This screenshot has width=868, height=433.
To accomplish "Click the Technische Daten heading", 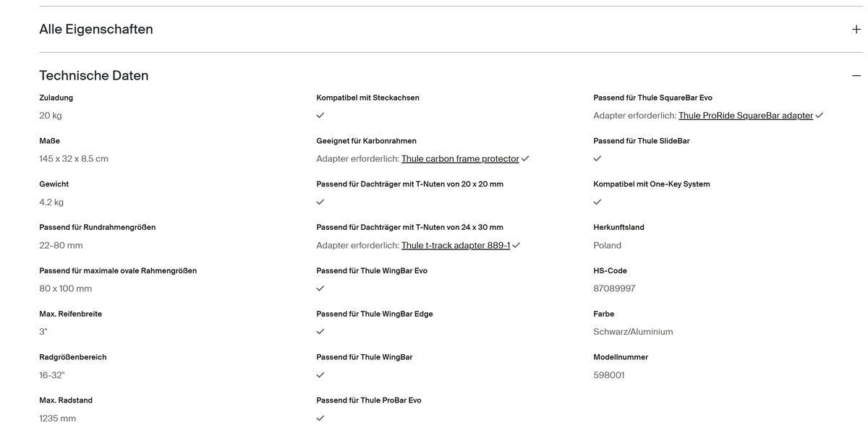I will (x=94, y=75).
